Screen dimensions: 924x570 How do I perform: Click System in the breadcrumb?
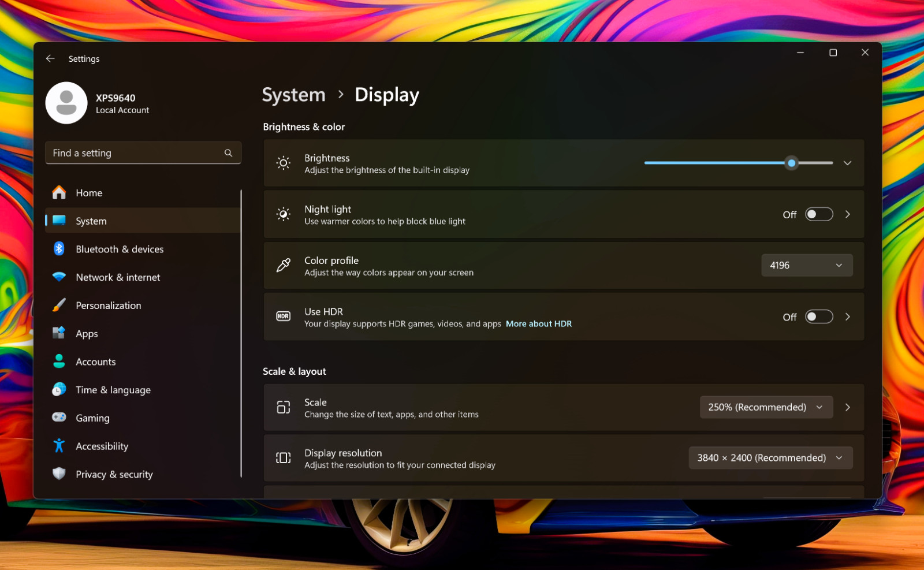293,95
